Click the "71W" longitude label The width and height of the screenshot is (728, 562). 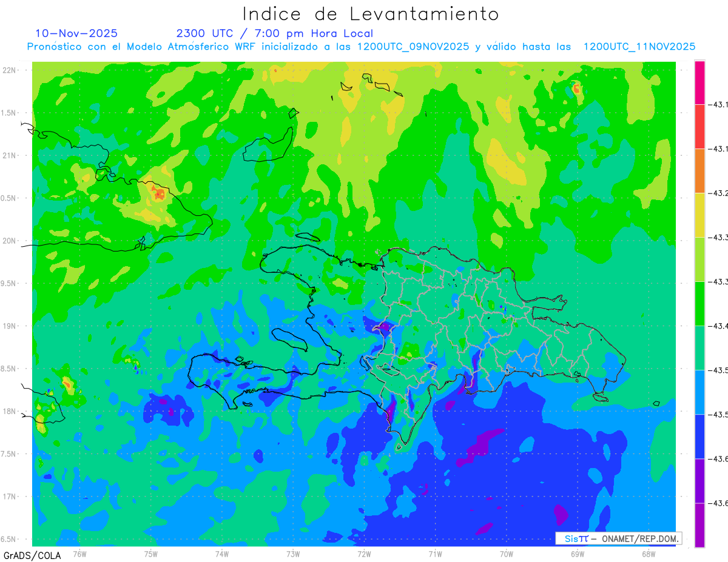coord(435,553)
